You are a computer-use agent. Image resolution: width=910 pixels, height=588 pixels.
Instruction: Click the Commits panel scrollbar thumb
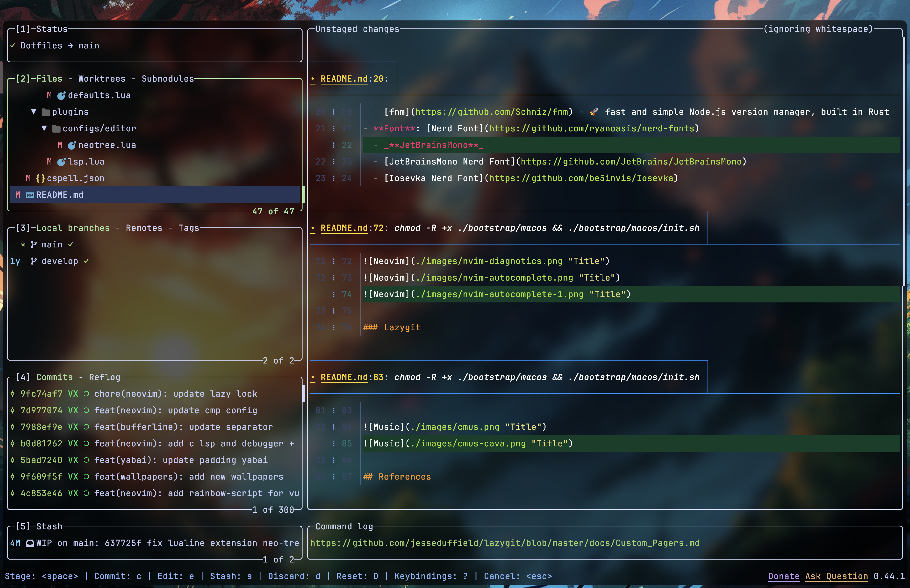coord(304,394)
